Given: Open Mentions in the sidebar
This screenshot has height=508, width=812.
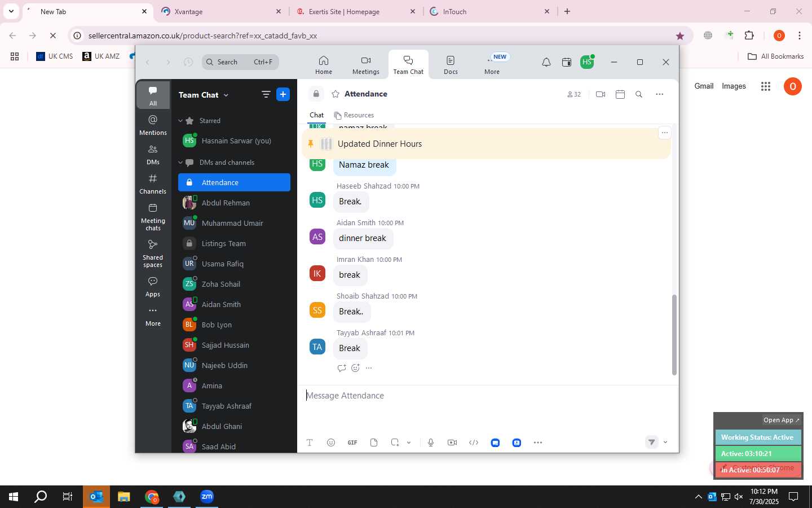Looking at the screenshot, I should (x=153, y=125).
